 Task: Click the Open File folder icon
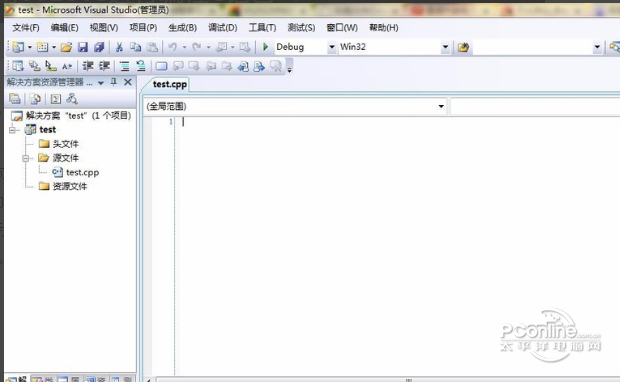pos(66,47)
